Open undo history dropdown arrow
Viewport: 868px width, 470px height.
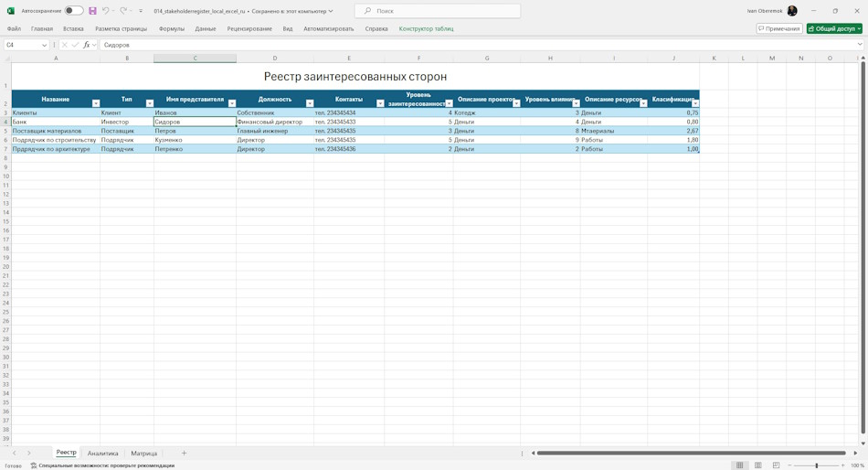[113, 11]
